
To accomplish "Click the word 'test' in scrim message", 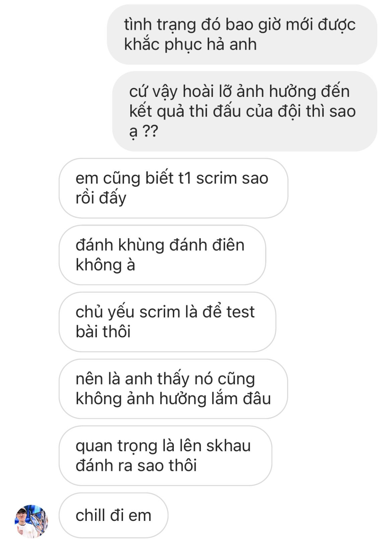I will (x=241, y=312).
